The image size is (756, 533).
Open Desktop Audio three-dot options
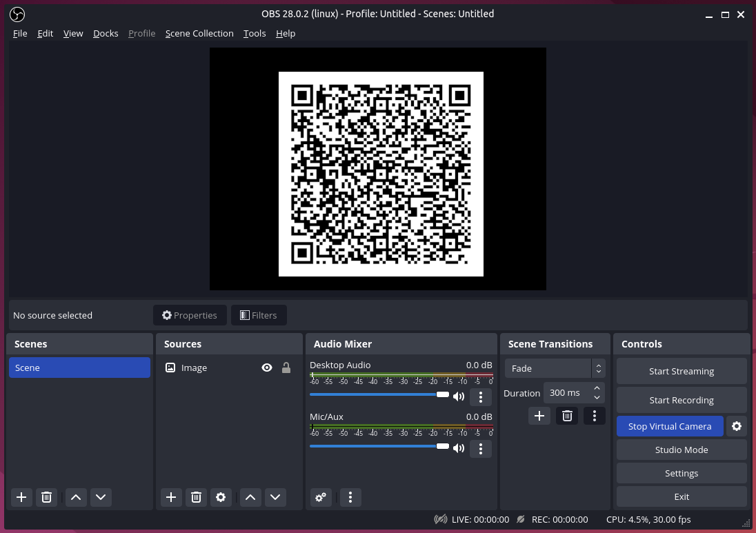[481, 397]
